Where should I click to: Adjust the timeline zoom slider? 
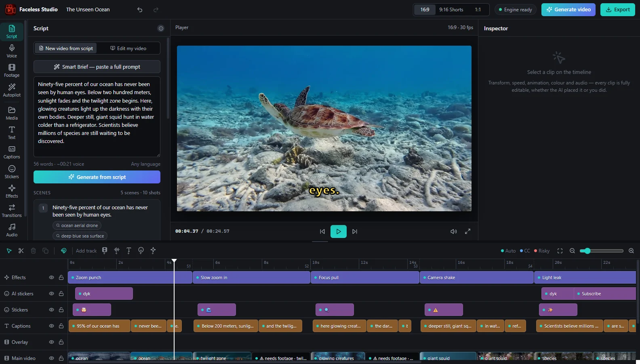(602, 251)
